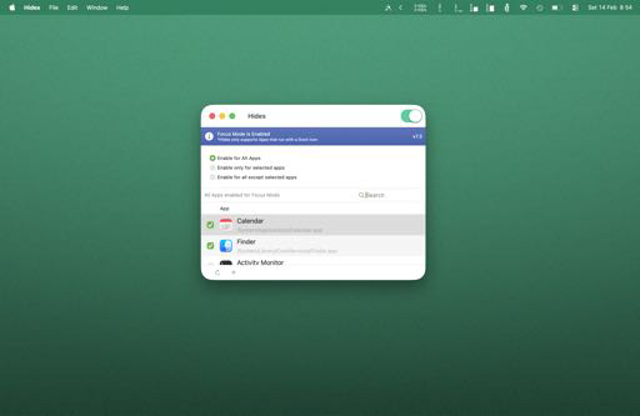This screenshot has height=416, width=640.
Task: Click the Finder app icon in the list
Action: click(x=226, y=245)
